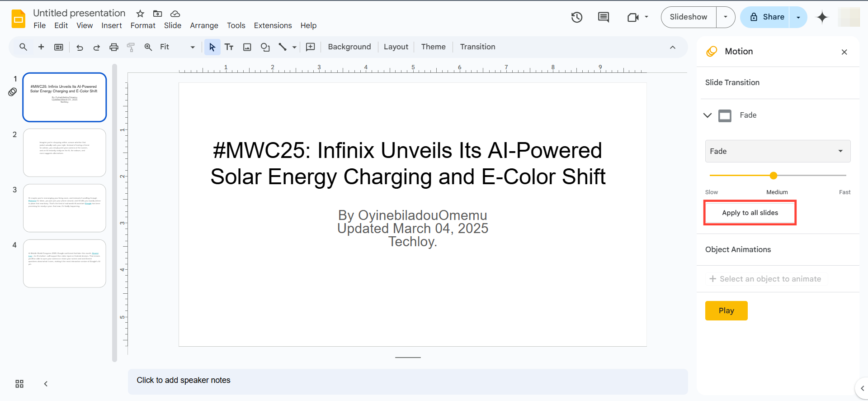Open slide templates icon in toolbar
The width and height of the screenshot is (868, 401).
tap(59, 47)
